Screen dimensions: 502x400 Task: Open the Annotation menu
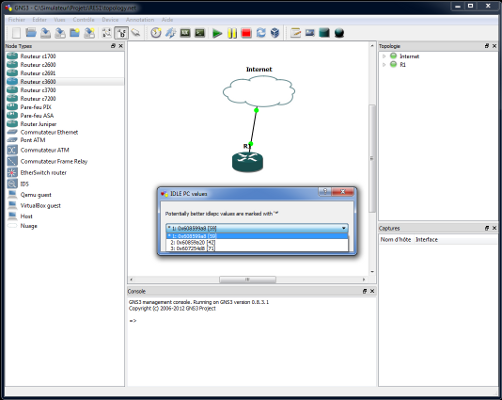pos(140,20)
